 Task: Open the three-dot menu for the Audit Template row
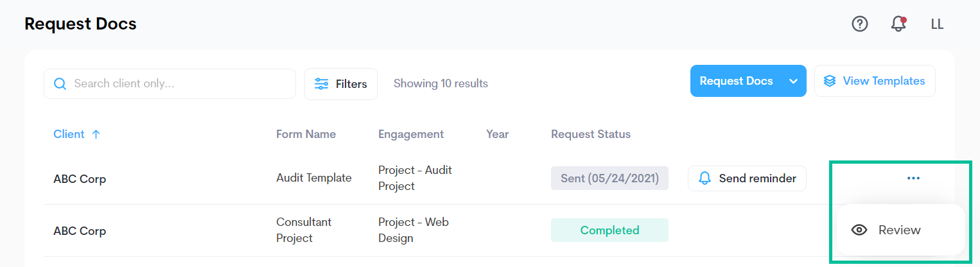tap(913, 178)
